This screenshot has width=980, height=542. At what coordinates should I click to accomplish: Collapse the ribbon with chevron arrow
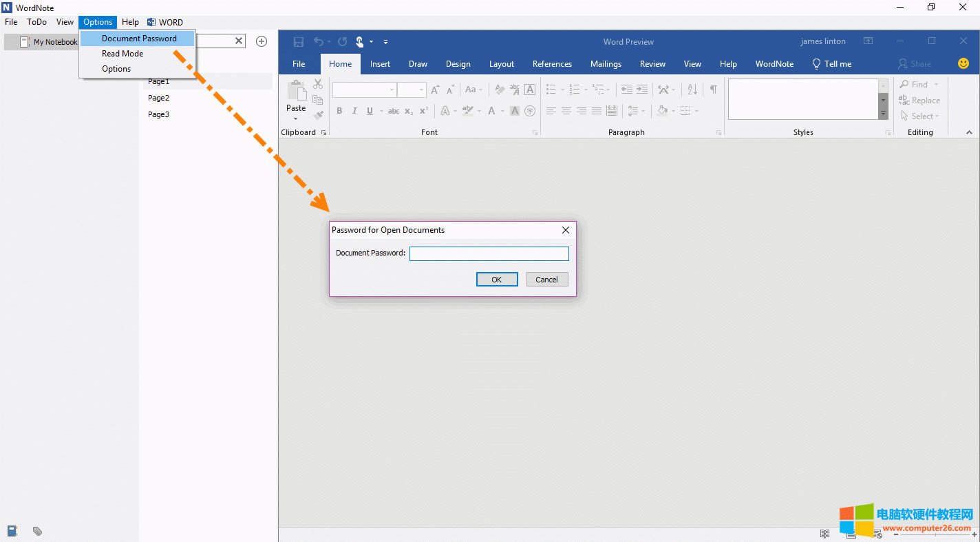pyautogui.click(x=969, y=132)
